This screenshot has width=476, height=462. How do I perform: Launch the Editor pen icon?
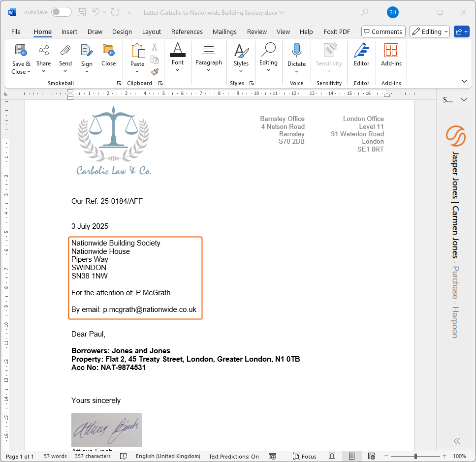pos(362,50)
